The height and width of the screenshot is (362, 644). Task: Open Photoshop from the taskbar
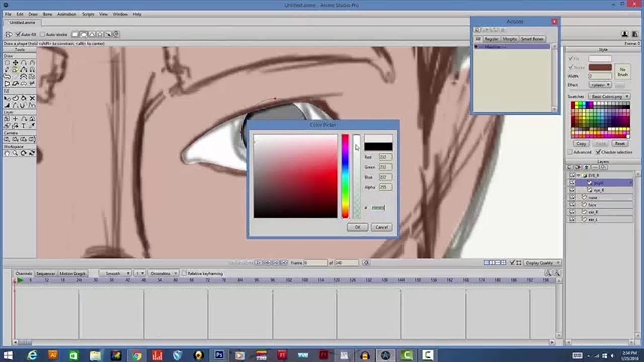[219, 355]
